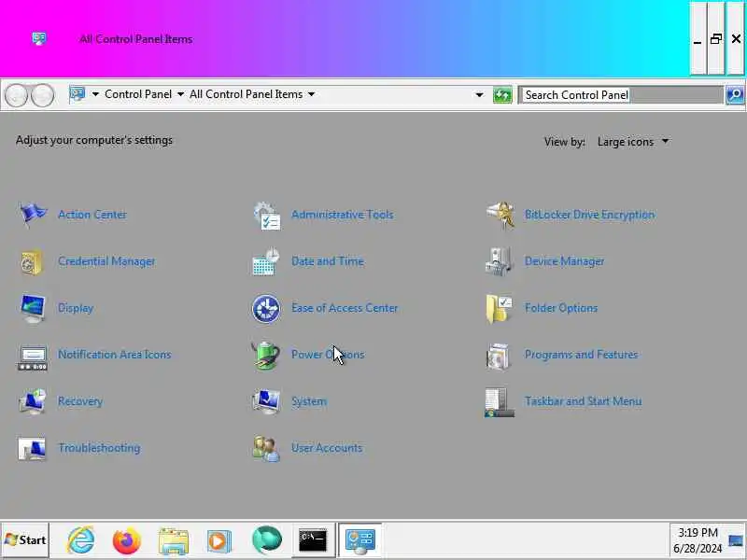Open the User Accounts people icon

(266, 448)
